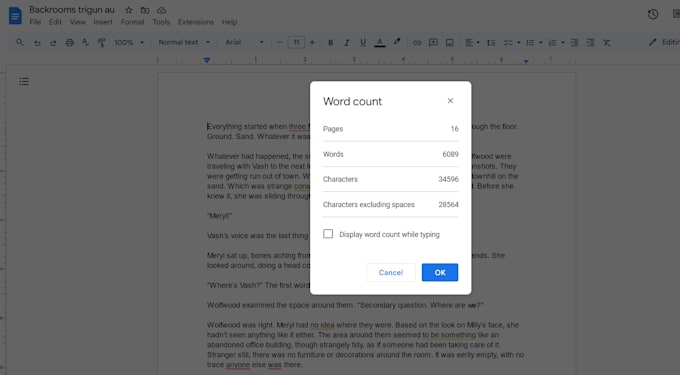Image resolution: width=680 pixels, height=375 pixels.
Task: Toggle underline formatting
Action: [x=363, y=42]
